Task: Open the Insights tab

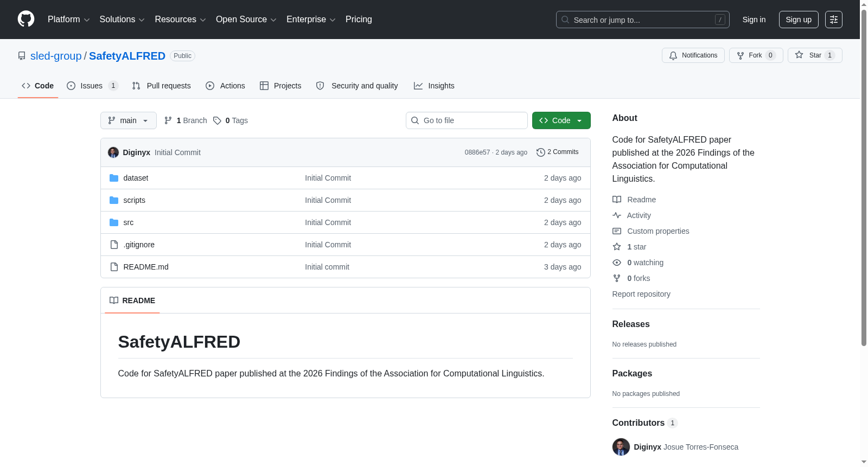Action: tap(434, 86)
